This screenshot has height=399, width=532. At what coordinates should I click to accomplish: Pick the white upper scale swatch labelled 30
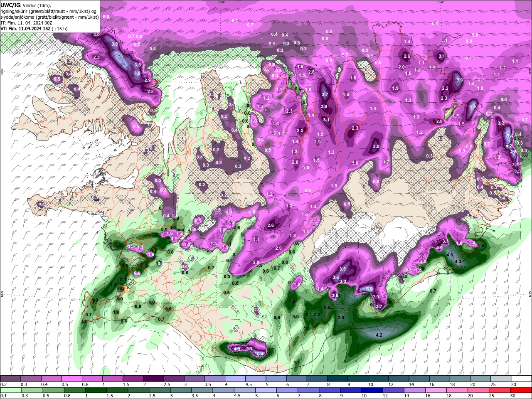(521, 379)
